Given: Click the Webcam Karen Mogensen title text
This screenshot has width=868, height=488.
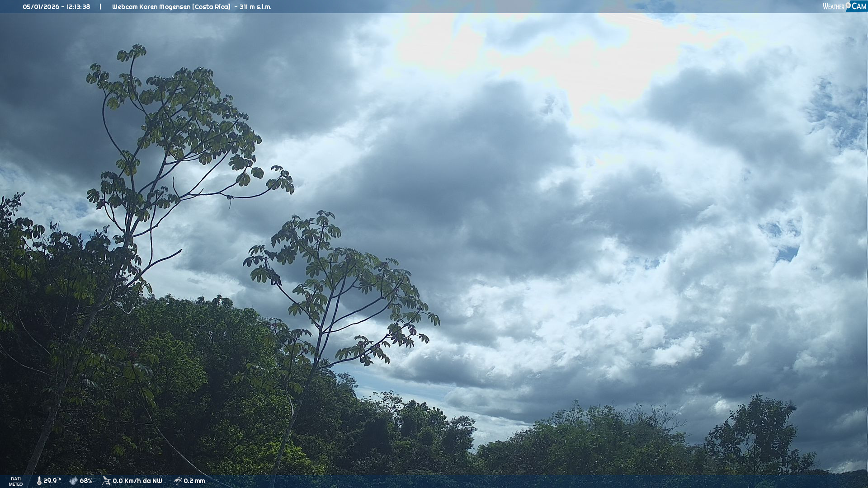Looking at the screenshot, I should pyautogui.click(x=151, y=7).
